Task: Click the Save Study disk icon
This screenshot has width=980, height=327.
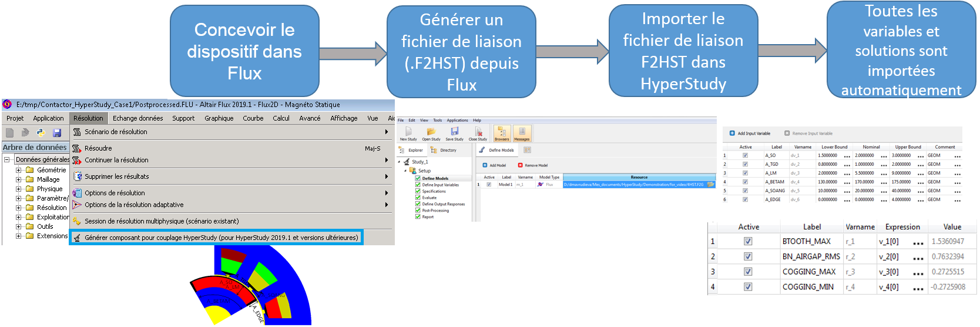Action: pos(454,132)
